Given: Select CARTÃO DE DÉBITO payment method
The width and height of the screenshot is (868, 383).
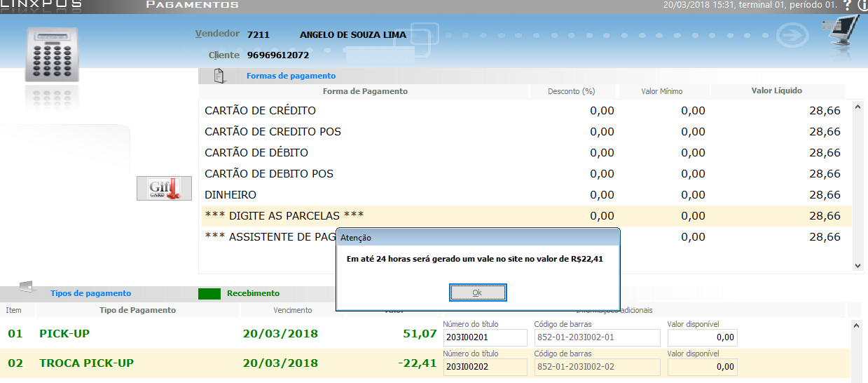Looking at the screenshot, I should click(525, 153).
